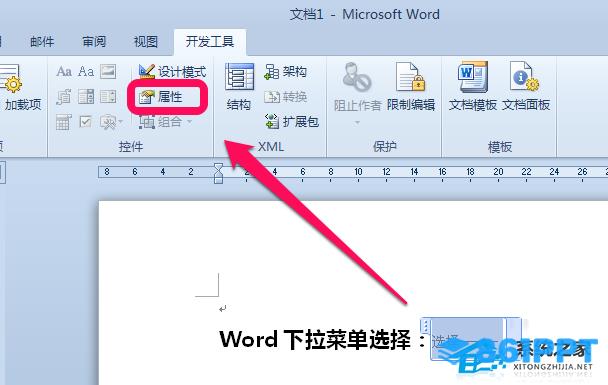Insert date picker content control
The width and height of the screenshot is (608, 385).
[63, 122]
